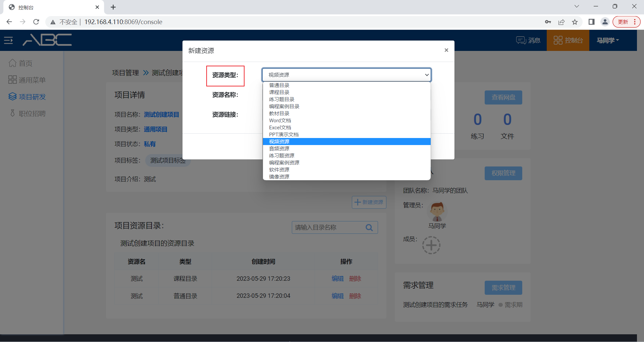
Task: Click the 0 练习 counter
Action: click(478, 127)
